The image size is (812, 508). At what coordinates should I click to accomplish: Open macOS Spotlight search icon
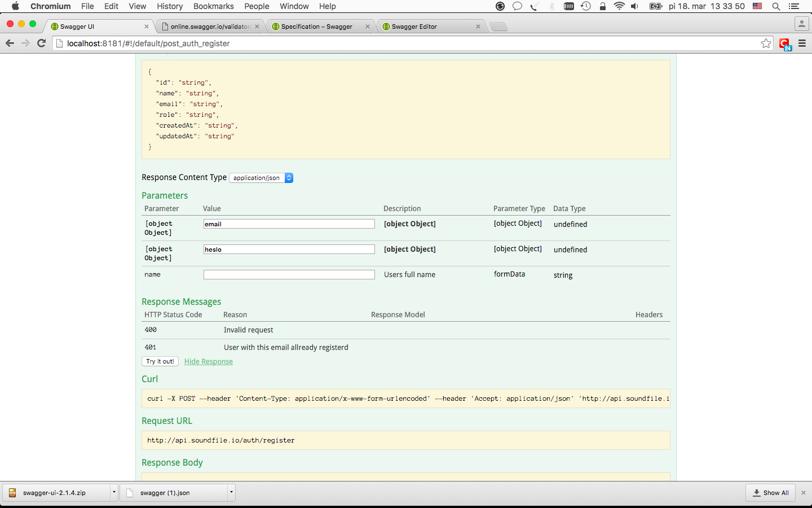tap(776, 6)
